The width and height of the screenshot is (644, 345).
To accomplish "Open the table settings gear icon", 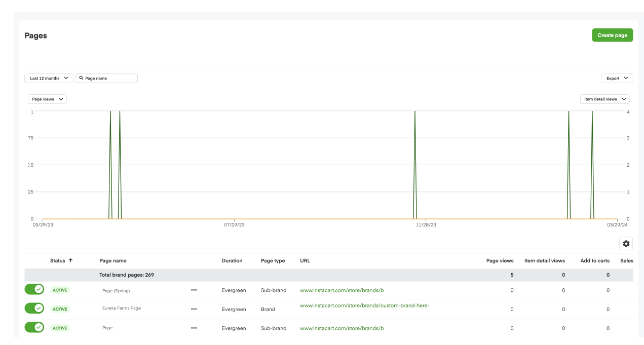I will click(626, 243).
